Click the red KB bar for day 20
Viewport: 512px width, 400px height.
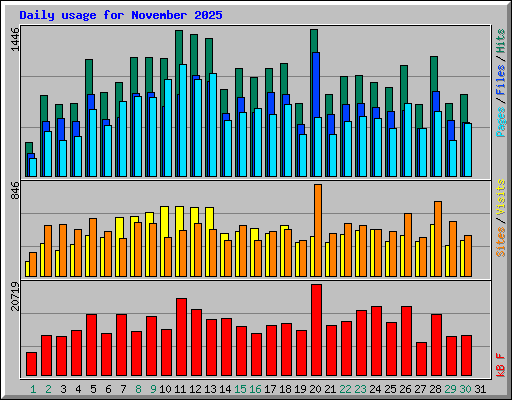tap(316, 330)
